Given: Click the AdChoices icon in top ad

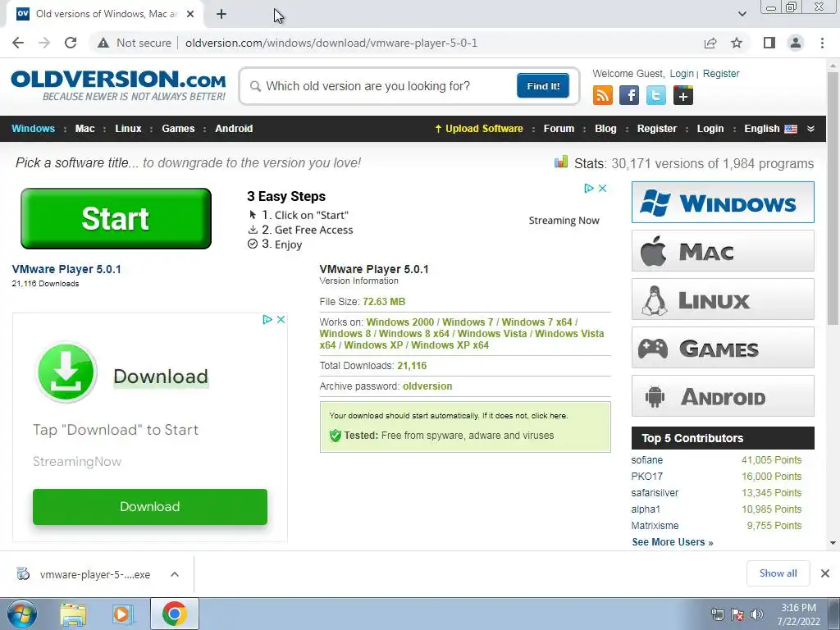Looking at the screenshot, I should [589, 188].
